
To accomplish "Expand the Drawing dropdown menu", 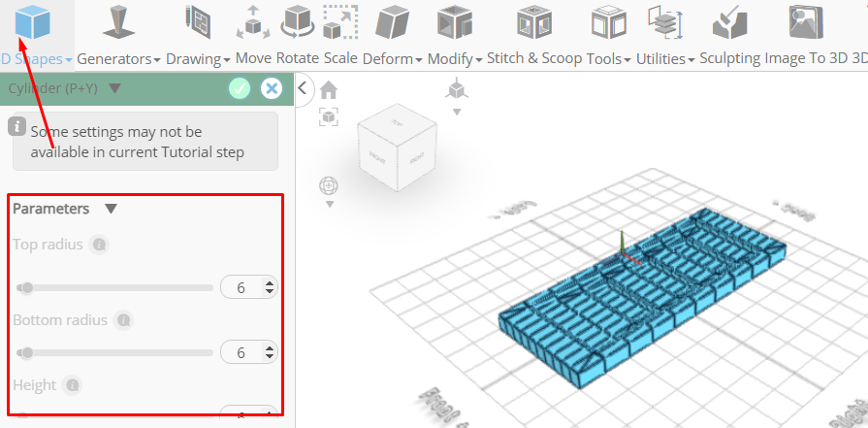I will tap(227, 60).
